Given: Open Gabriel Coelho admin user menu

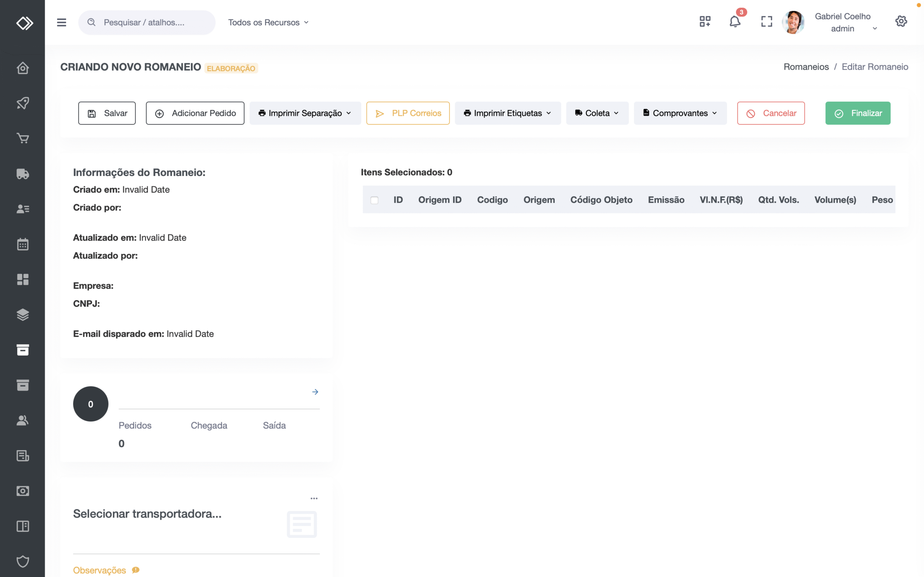Looking at the screenshot, I should tap(844, 22).
